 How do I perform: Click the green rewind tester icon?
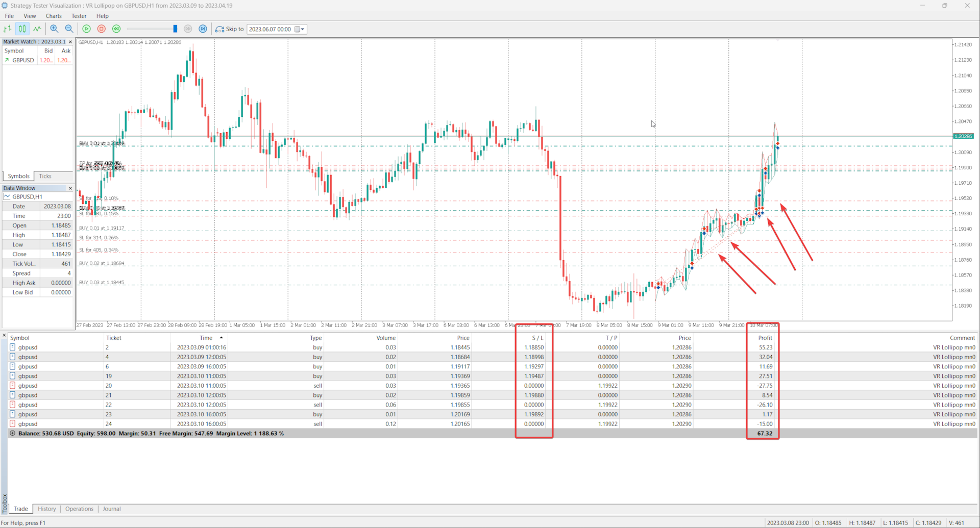tap(116, 29)
